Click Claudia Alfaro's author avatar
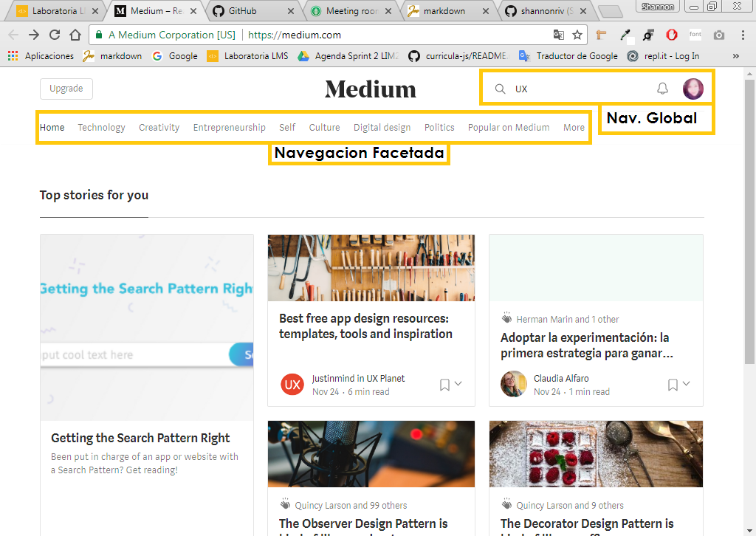756x536 pixels. pos(514,384)
